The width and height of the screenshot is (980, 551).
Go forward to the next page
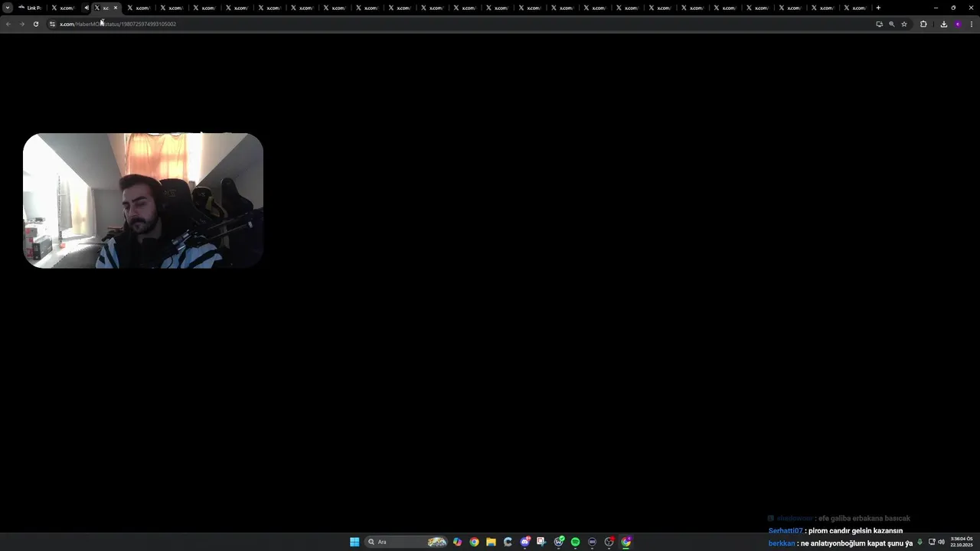[21, 24]
